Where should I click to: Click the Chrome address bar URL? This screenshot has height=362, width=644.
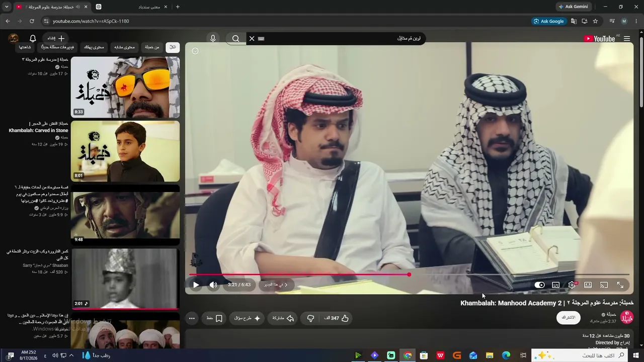point(91,21)
